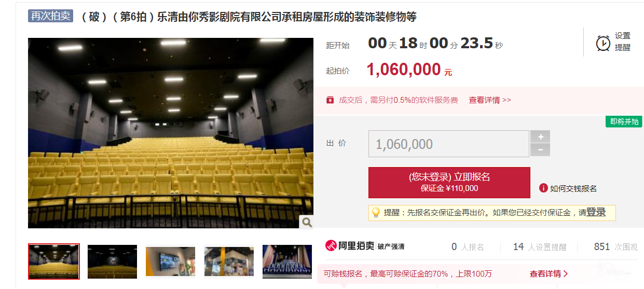The image size is (644, 289).
Task: Open 查看详情 for the software service fee
Action: coord(490,100)
